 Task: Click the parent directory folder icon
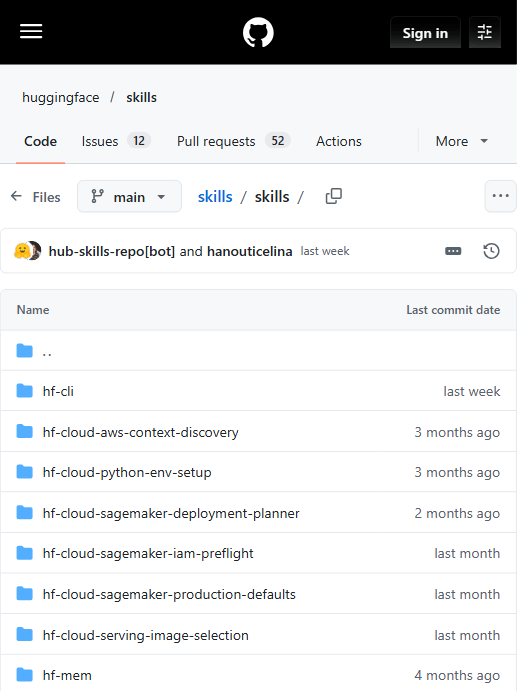(x=25, y=351)
